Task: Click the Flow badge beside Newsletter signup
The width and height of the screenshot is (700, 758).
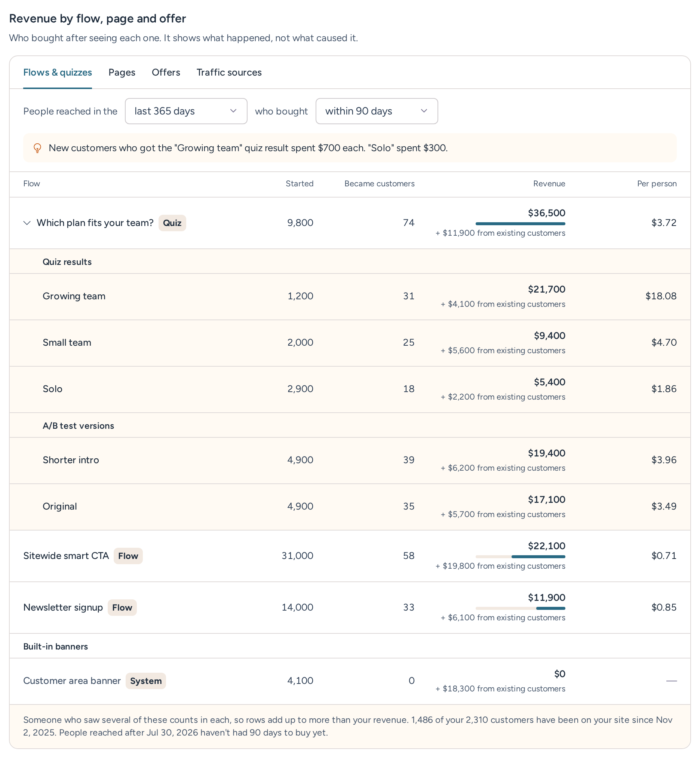Action: click(x=122, y=608)
